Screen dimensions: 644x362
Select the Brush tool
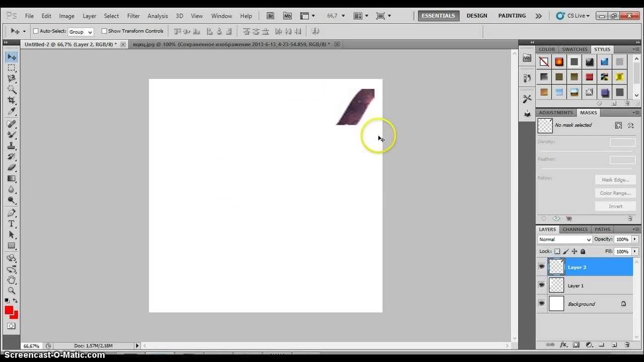click(12, 135)
